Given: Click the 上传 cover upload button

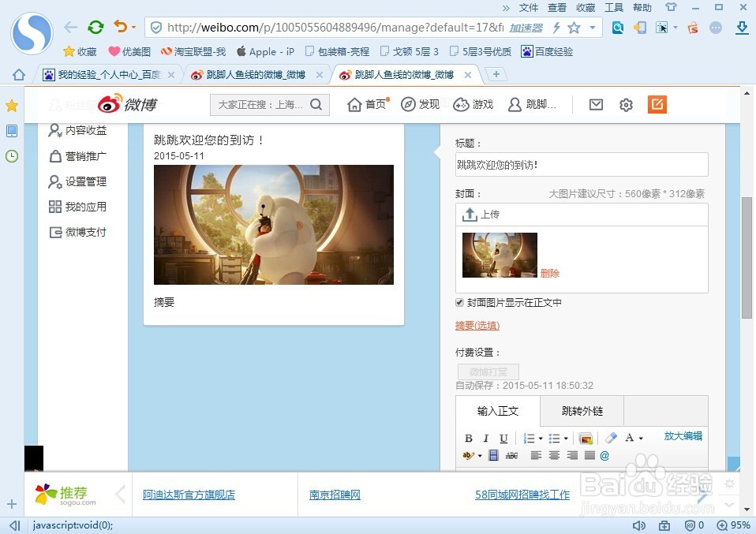Looking at the screenshot, I should click(481, 215).
